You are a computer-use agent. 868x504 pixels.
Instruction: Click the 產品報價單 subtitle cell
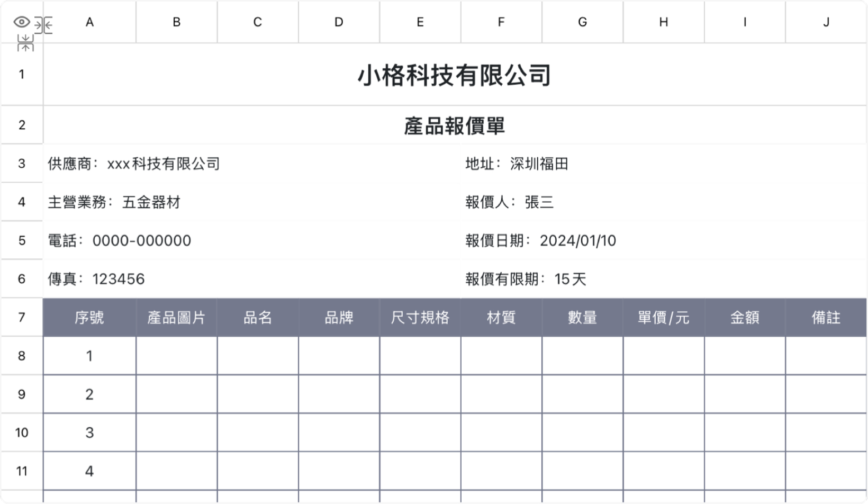click(455, 125)
